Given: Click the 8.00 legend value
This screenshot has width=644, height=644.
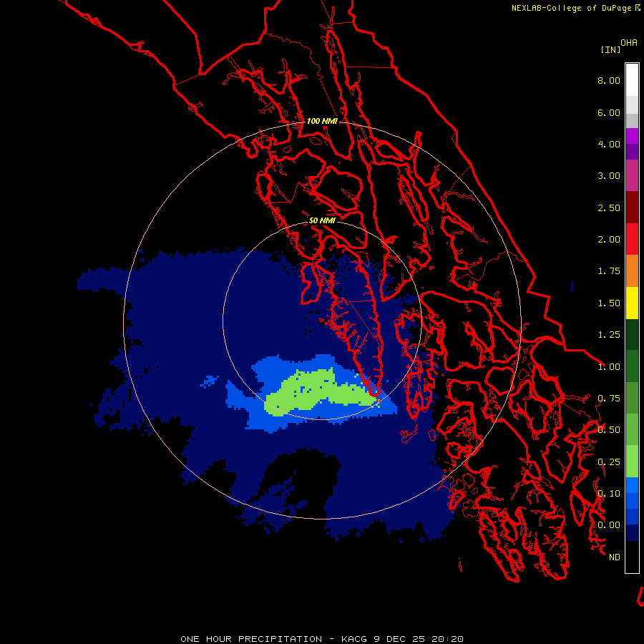Looking at the screenshot, I should [609, 80].
